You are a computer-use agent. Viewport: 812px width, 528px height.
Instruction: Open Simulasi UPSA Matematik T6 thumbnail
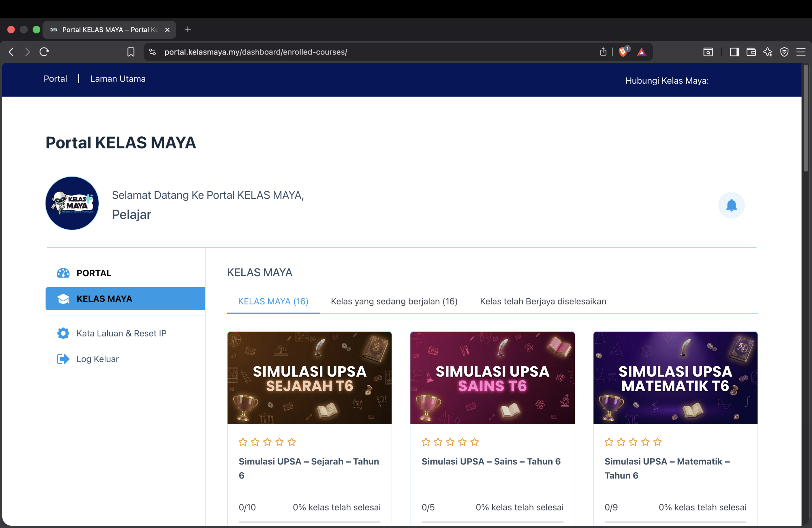pos(675,378)
